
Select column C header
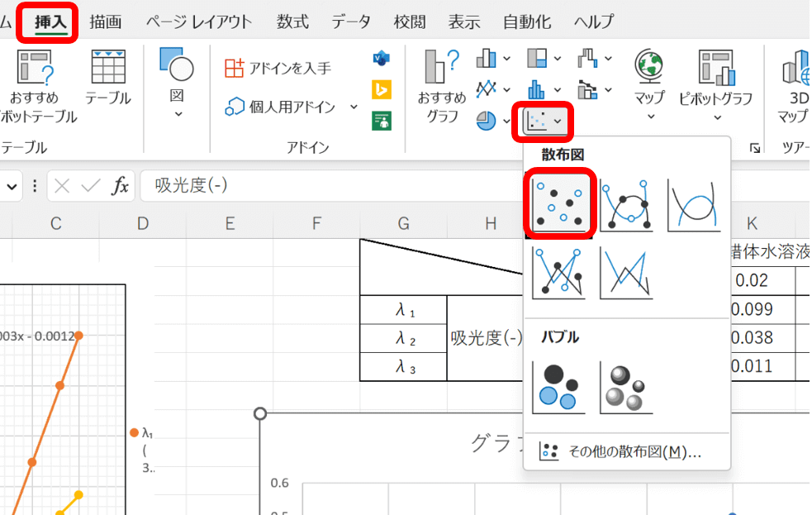pos(56,223)
